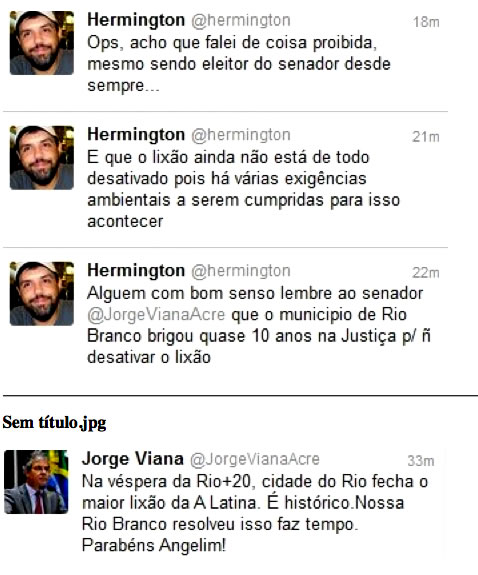Open the 18m timestamp permalink
The image size is (478, 575).
pos(426,22)
